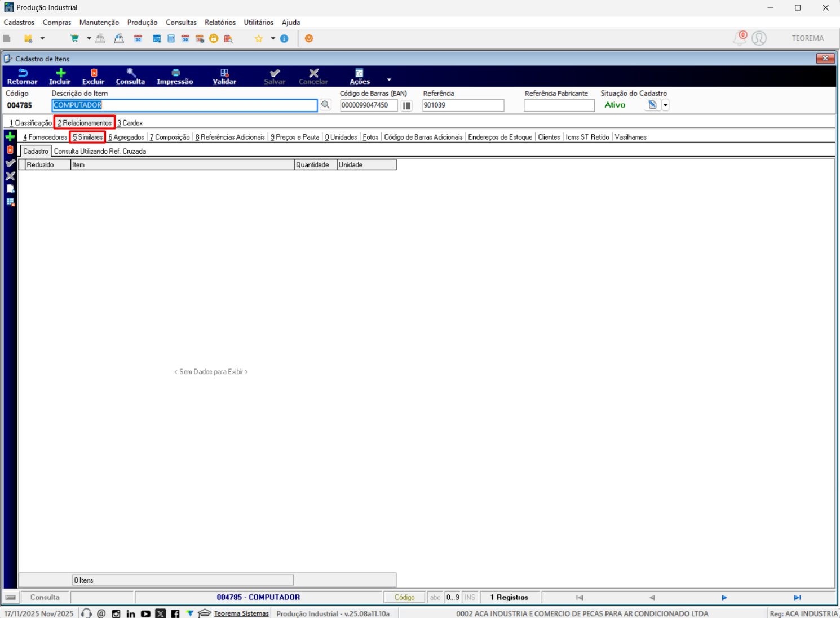Screen dimensions: 840x618
Task: Switch to the 1 Classificação tab
Action: (30, 123)
